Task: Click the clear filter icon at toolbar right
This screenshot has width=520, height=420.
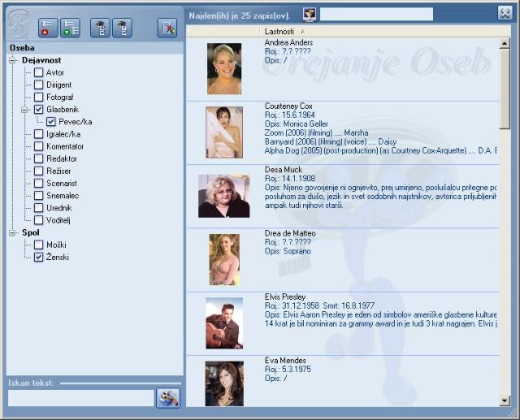Action: click(167, 28)
